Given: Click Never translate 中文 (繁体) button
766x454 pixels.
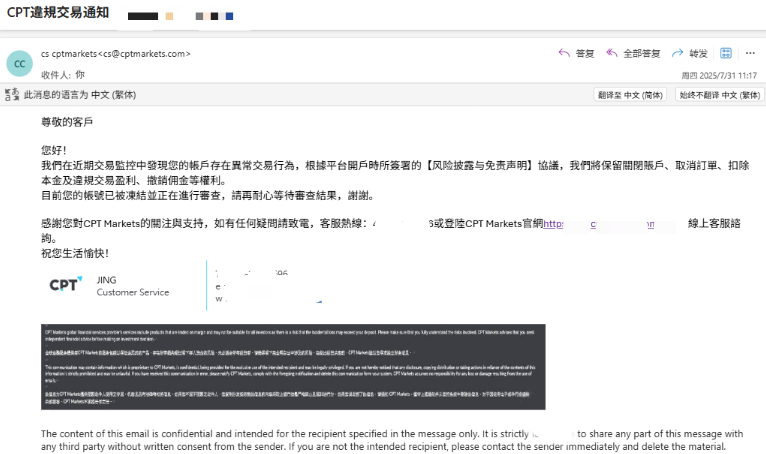Looking at the screenshot, I should [x=720, y=95].
